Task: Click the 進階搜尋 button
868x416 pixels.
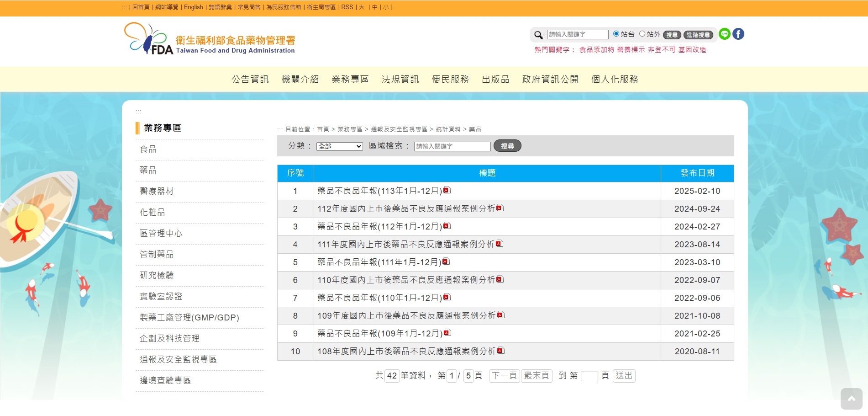Action: point(698,35)
